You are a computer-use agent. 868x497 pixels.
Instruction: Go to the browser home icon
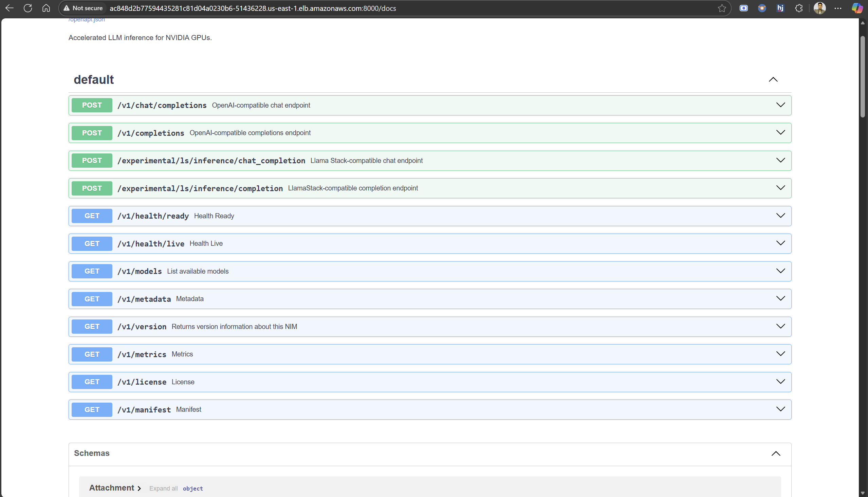(46, 8)
